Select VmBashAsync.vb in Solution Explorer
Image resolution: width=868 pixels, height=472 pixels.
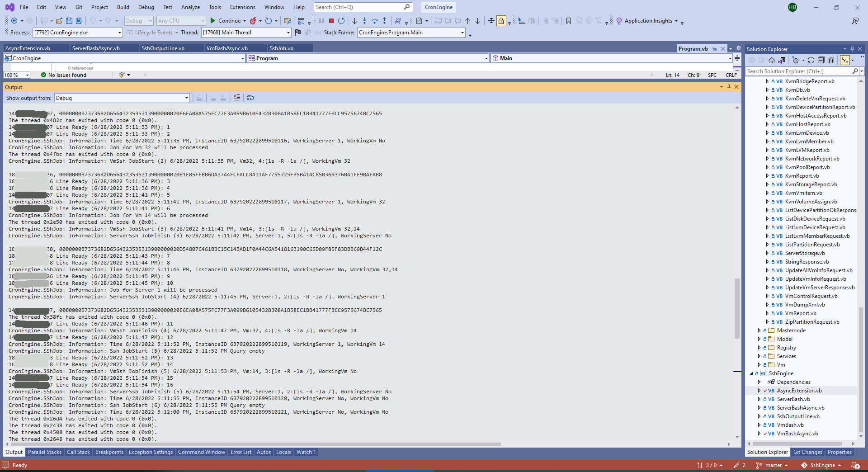click(797, 434)
